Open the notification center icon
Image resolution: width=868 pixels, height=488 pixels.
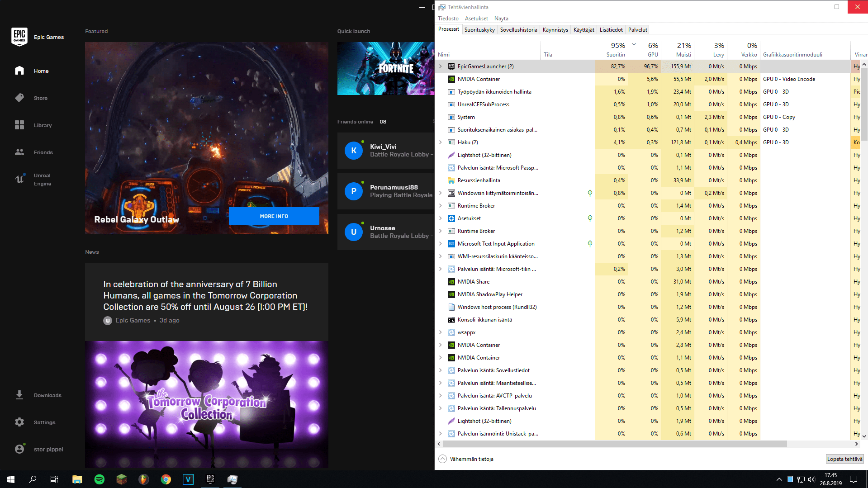click(854, 479)
